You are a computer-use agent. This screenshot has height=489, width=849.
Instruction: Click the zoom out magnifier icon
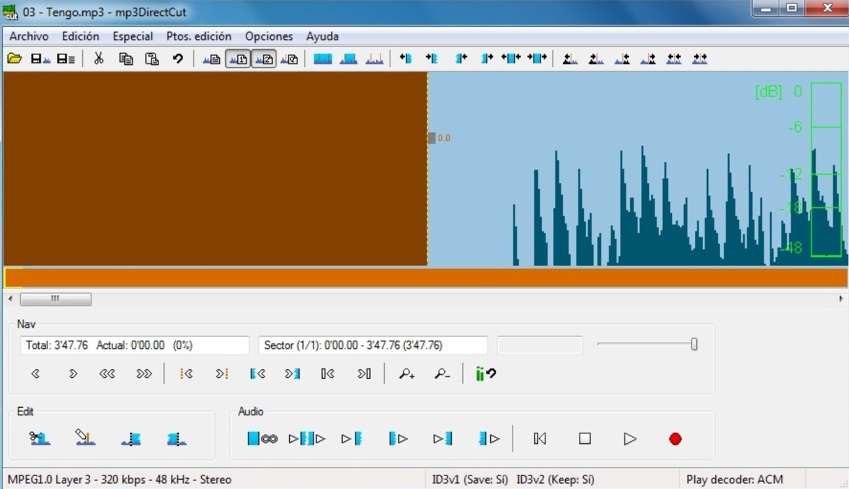tap(442, 374)
